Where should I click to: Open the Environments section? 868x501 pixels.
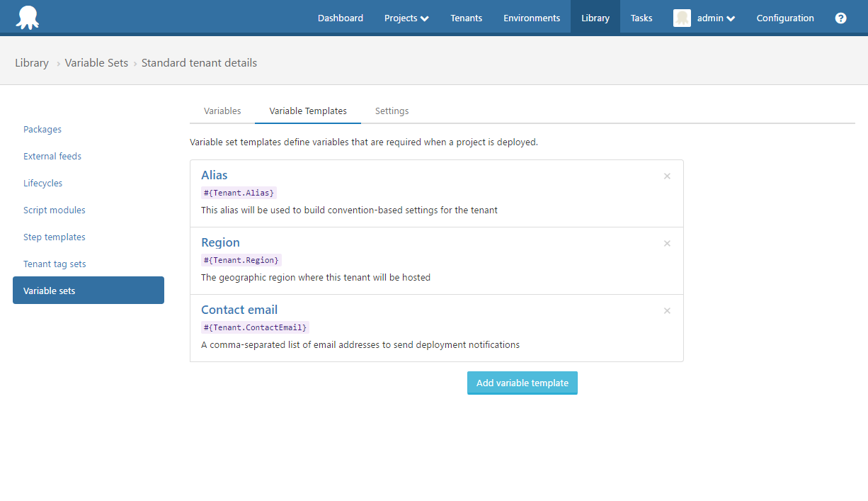click(532, 18)
